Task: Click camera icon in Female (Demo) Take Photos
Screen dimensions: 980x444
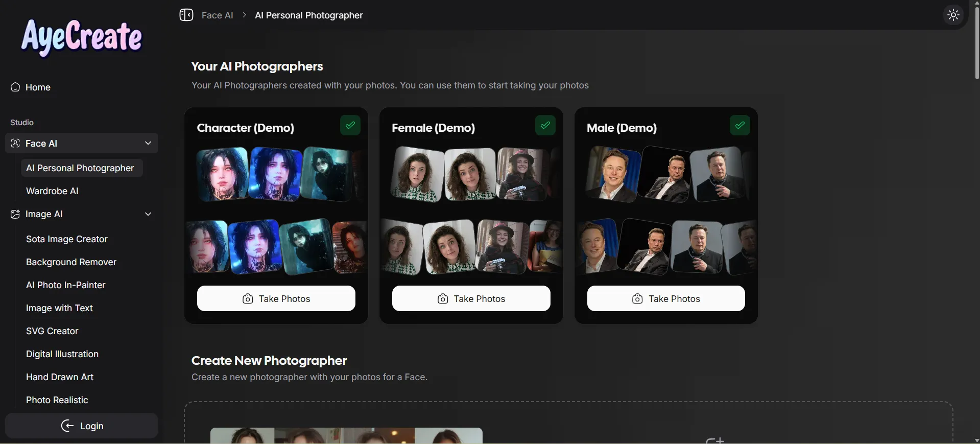Action: click(x=443, y=299)
